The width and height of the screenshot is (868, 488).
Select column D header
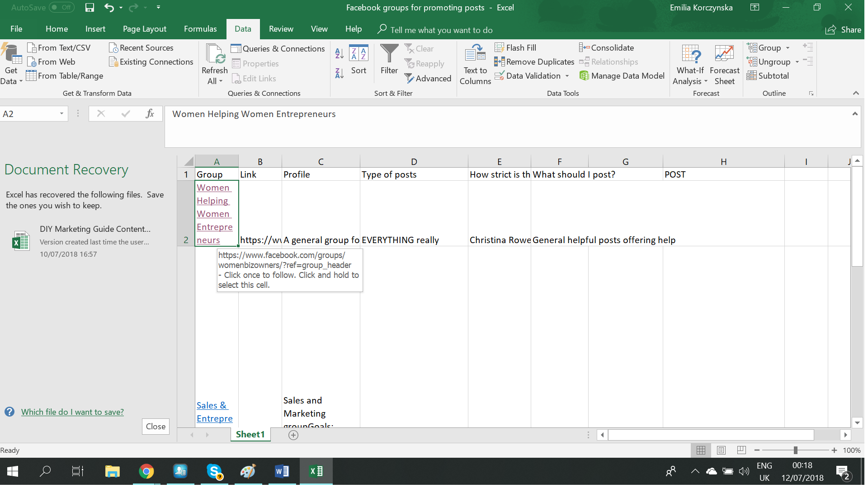coord(414,162)
